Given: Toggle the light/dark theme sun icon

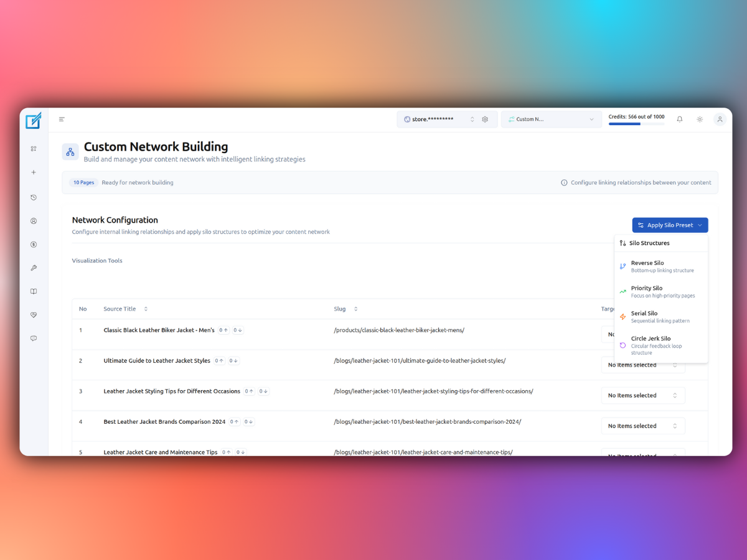Looking at the screenshot, I should pyautogui.click(x=700, y=119).
